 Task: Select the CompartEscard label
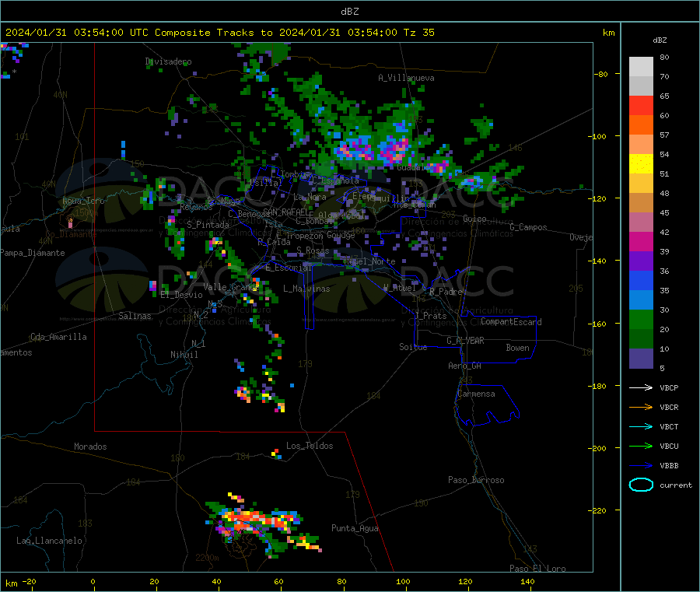pyautogui.click(x=511, y=322)
